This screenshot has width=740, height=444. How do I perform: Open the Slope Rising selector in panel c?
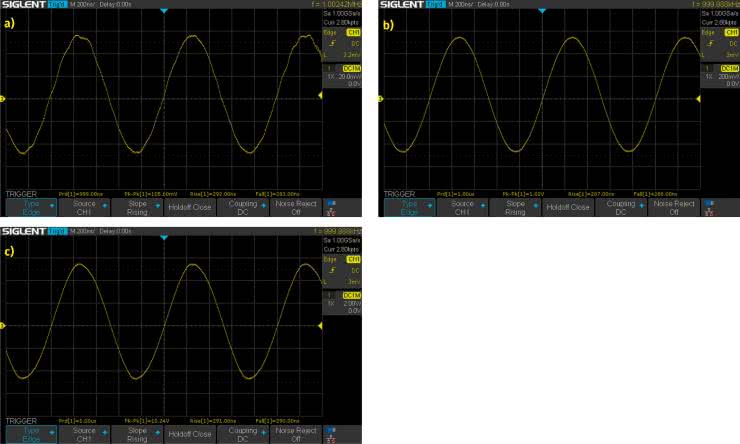(x=138, y=434)
